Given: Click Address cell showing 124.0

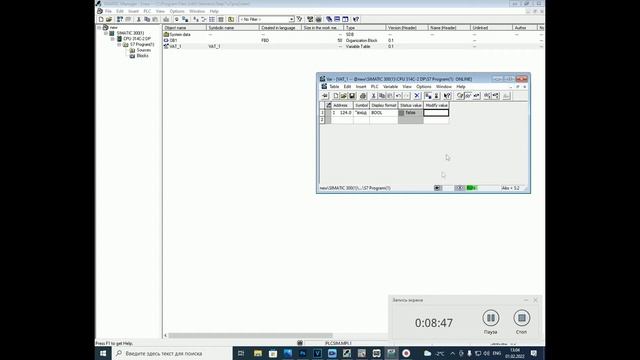Looking at the screenshot, I should [x=342, y=113].
